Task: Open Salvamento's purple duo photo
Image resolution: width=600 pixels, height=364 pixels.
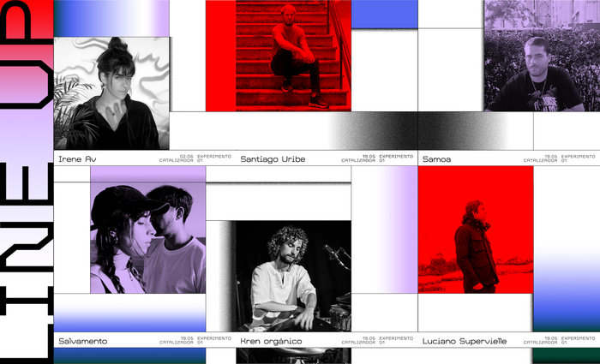Action: [147, 230]
